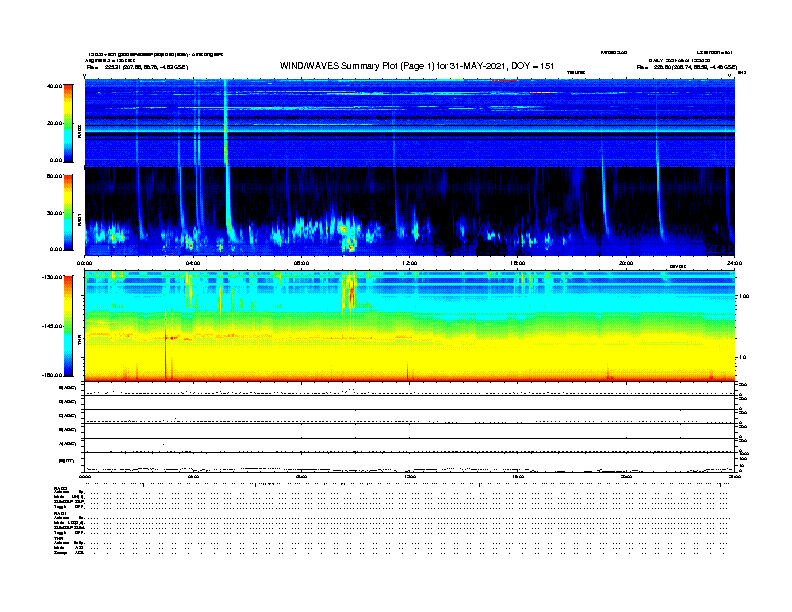Click the red marker above RAD2 panel
The width and height of the screenshot is (792, 612).
[505, 79]
